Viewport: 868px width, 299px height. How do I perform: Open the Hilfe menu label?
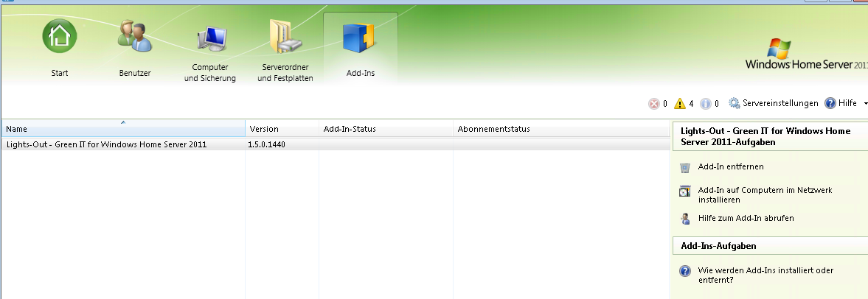click(847, 103)
